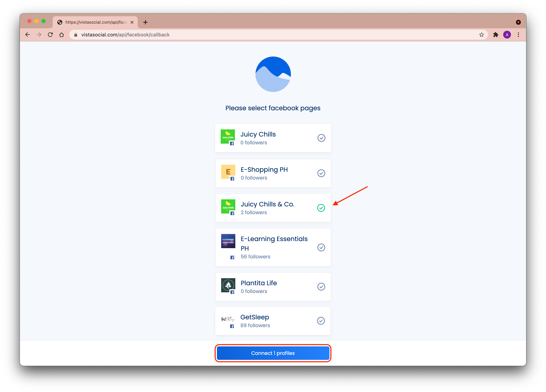This screenshot has height=392, width=546.
Task: Open the Chrome three-dot menu
Action: [x=518, y=35]
